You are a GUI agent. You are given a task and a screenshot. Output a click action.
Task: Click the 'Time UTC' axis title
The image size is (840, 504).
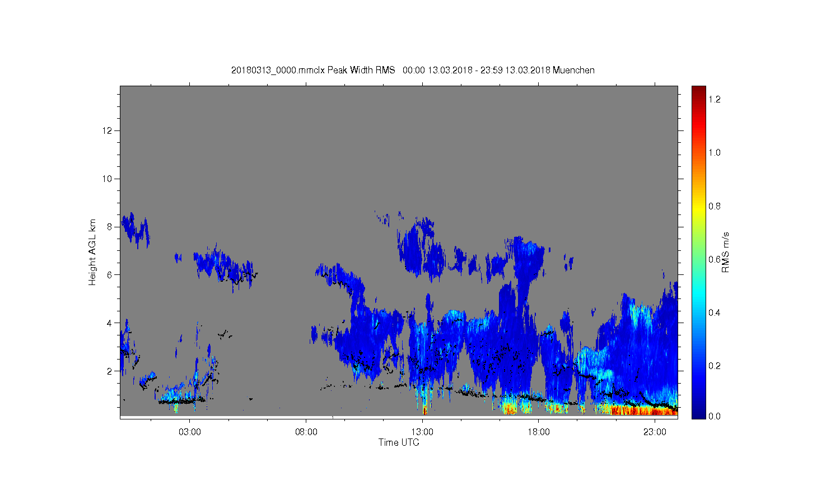pos(399,442)
